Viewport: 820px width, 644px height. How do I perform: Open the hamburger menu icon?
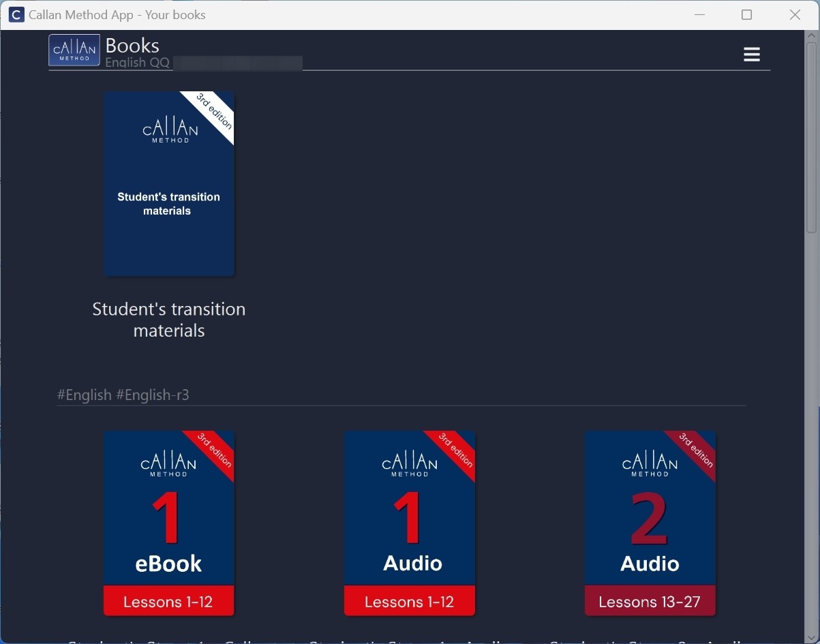752,55
